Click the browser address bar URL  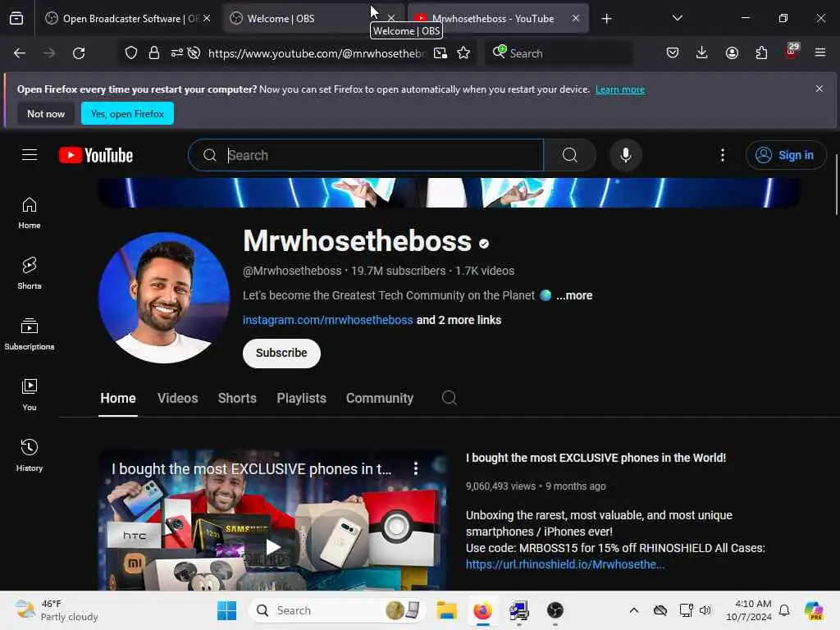click(317, 53)
